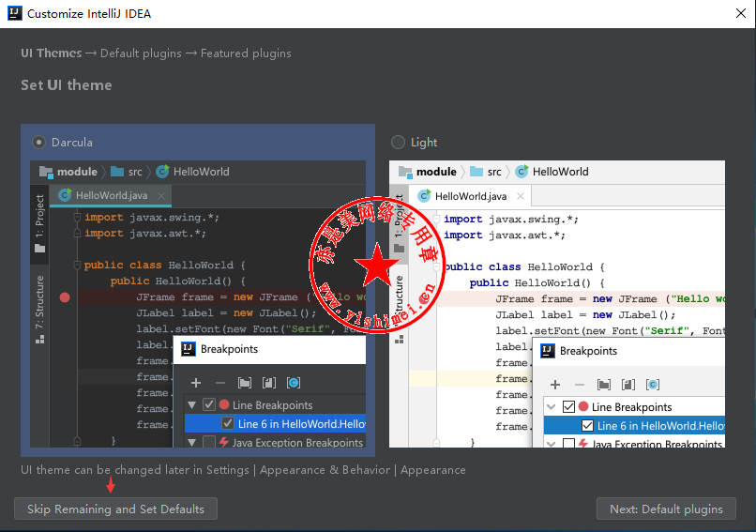Select Line 6 in HelloWorld row in Light

tap(634, 425)
